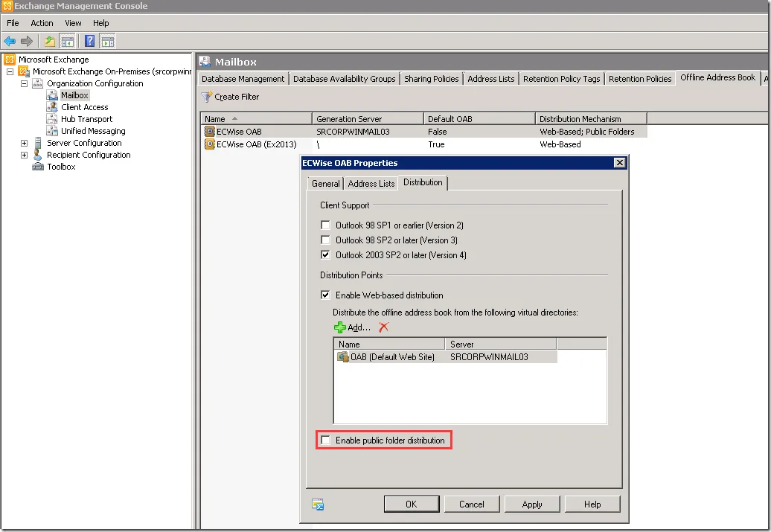The width and height of the screenshot is (771, 532).
Task: Click the Server Configuration icon
Action: [37, 143]
